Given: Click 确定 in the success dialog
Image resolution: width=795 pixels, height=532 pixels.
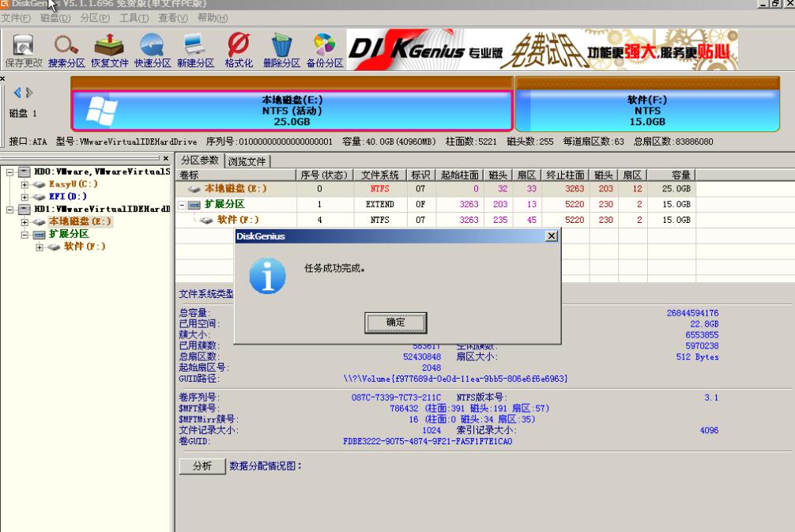Looking at the screenshot, I should pyautogui.click(x=395, y=323).
